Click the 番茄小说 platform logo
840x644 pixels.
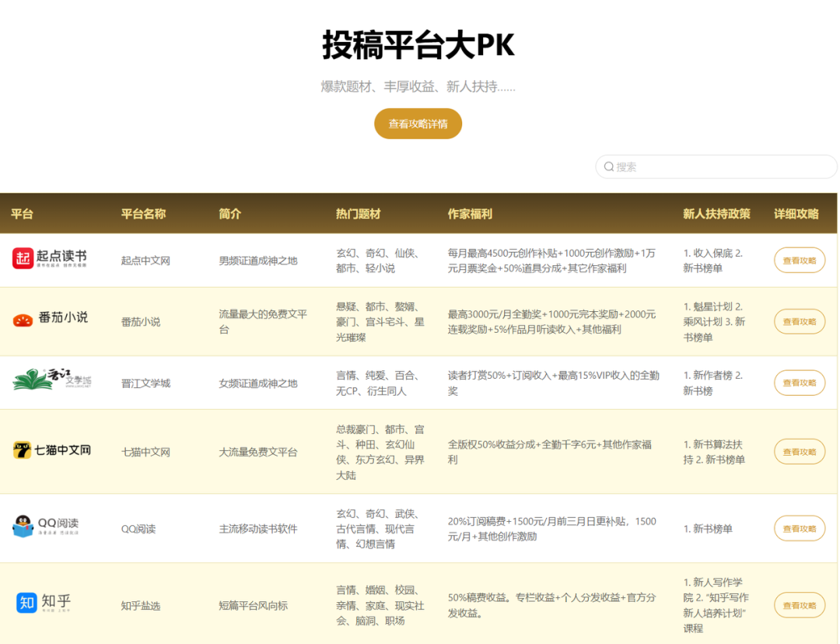click(51, 319)
